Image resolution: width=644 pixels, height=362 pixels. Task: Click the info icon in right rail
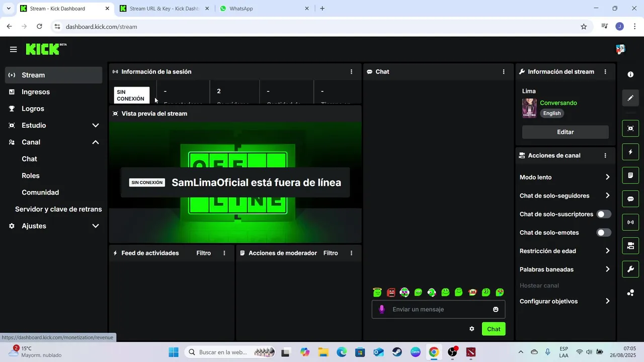tap(630, 74)
